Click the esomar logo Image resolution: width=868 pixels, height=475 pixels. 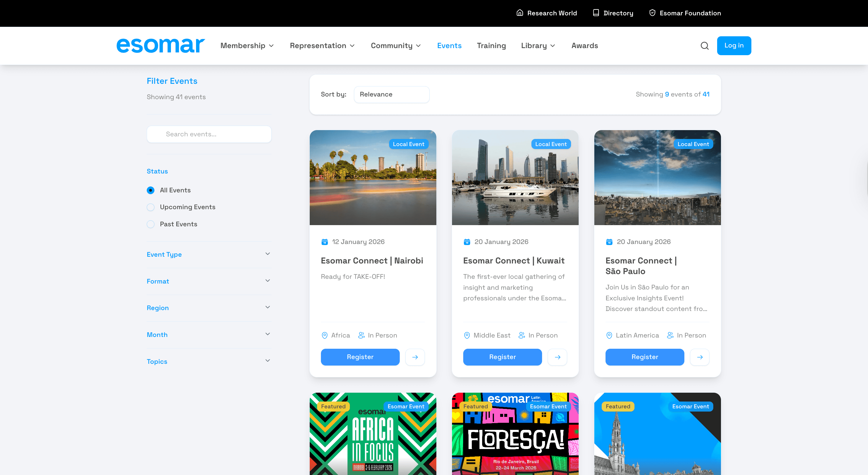click(160, 45)
